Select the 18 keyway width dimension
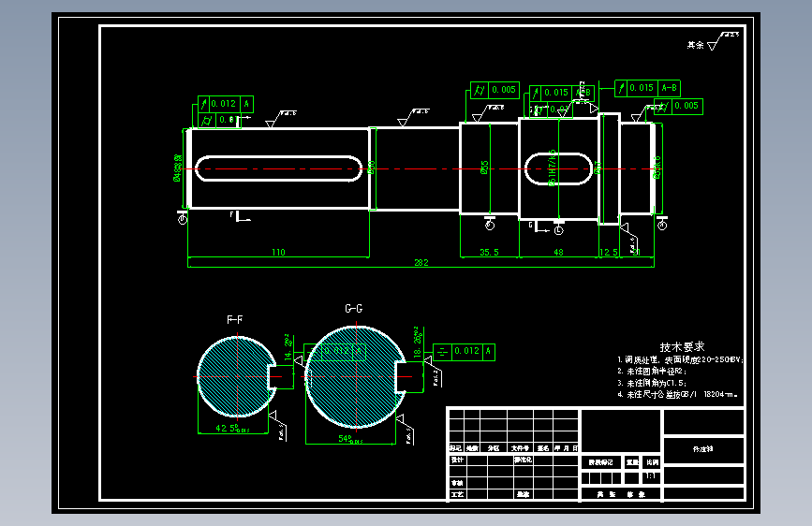 418,343
